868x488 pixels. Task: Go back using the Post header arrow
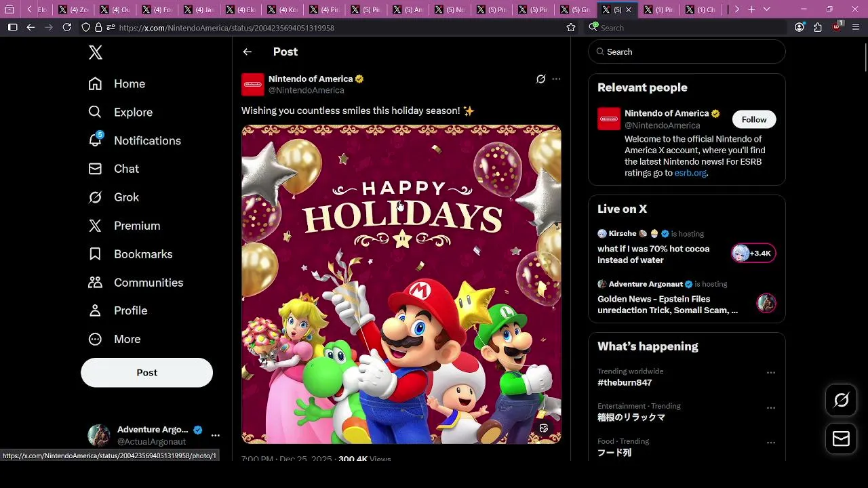tap(247, 52)
